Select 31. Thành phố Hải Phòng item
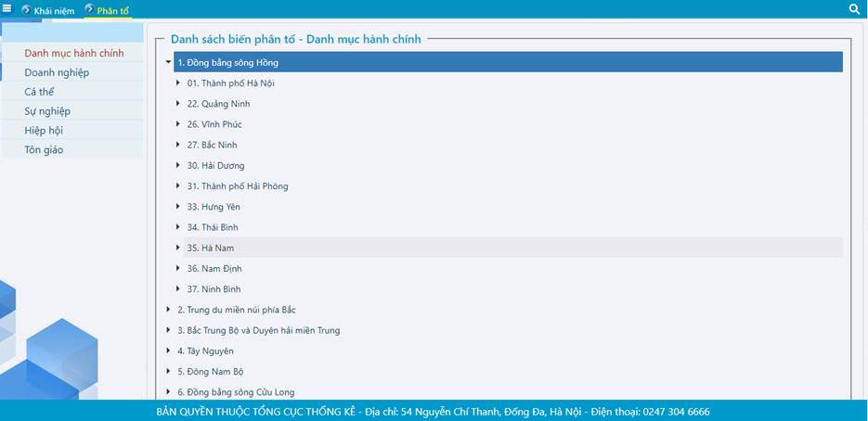 (x=237, y=186)
